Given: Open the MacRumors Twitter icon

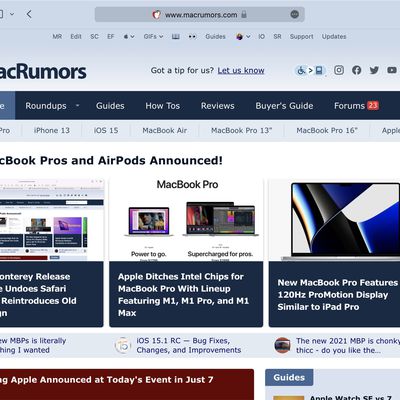Looking at the screenshot, I should point(374,70).
